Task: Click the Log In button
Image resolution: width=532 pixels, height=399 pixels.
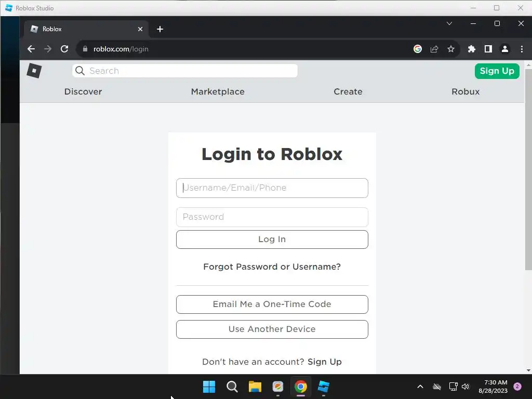Action: click(272, 239)
